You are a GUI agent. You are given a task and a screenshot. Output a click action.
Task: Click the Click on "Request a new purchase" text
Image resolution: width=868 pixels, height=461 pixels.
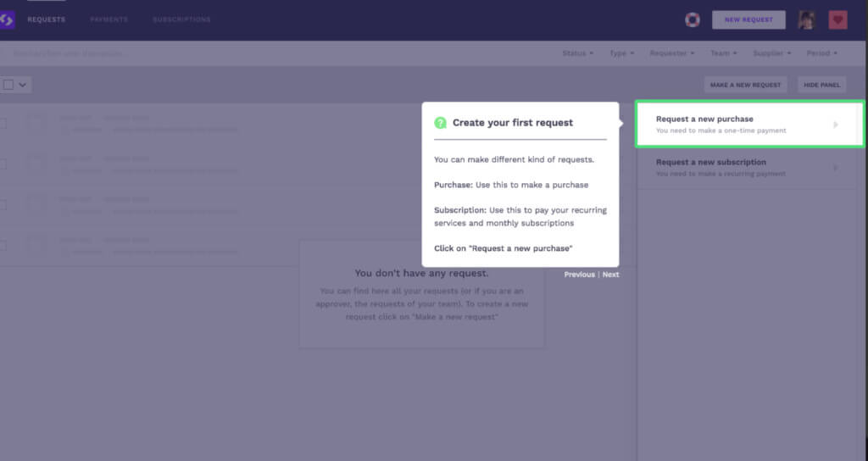(504, 248)
